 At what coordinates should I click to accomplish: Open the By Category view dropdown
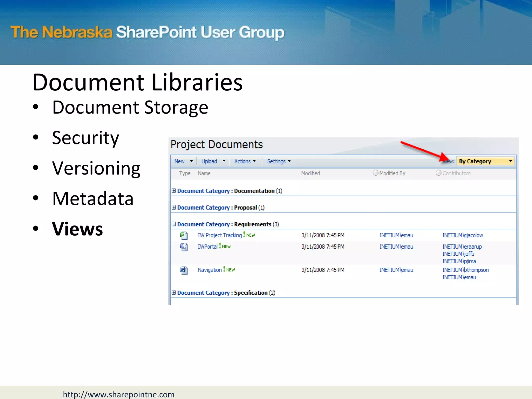[485, 161]
